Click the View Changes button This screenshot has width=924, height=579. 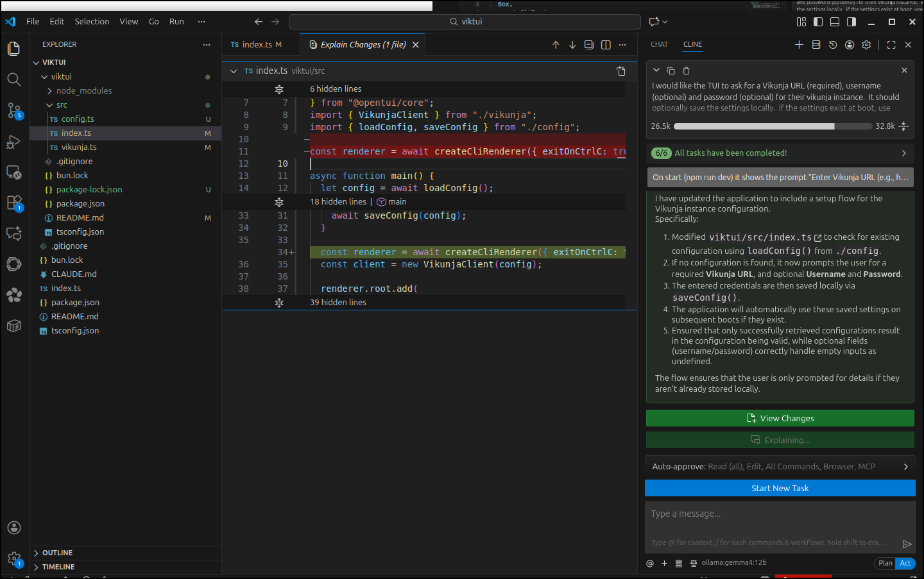(780, 419)
